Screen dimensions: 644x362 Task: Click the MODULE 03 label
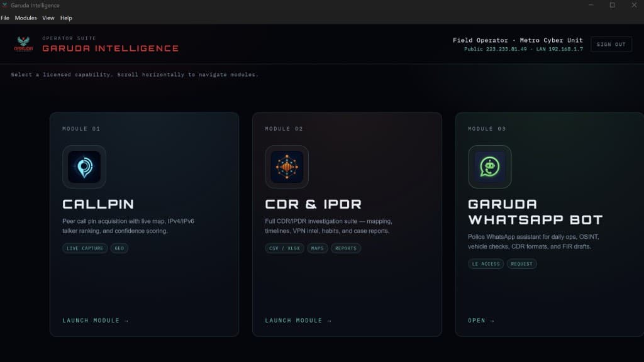point(487,129)
